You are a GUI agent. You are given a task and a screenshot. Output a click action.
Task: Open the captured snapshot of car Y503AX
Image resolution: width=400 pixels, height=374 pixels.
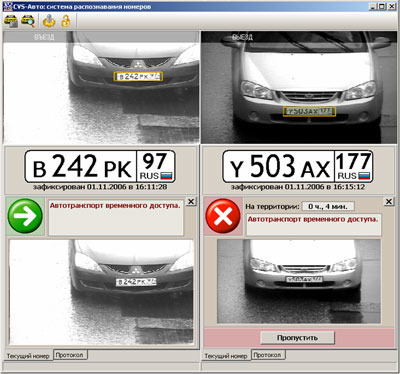299,281
